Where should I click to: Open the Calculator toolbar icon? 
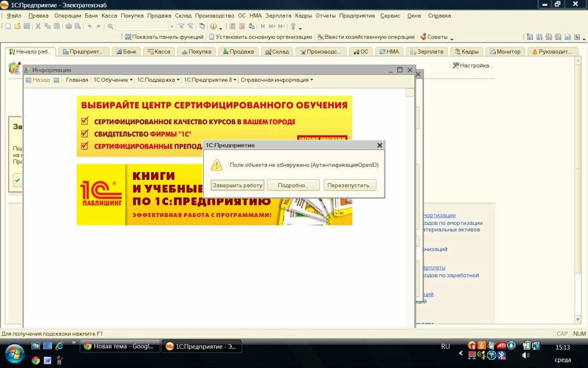coord(232,26)
